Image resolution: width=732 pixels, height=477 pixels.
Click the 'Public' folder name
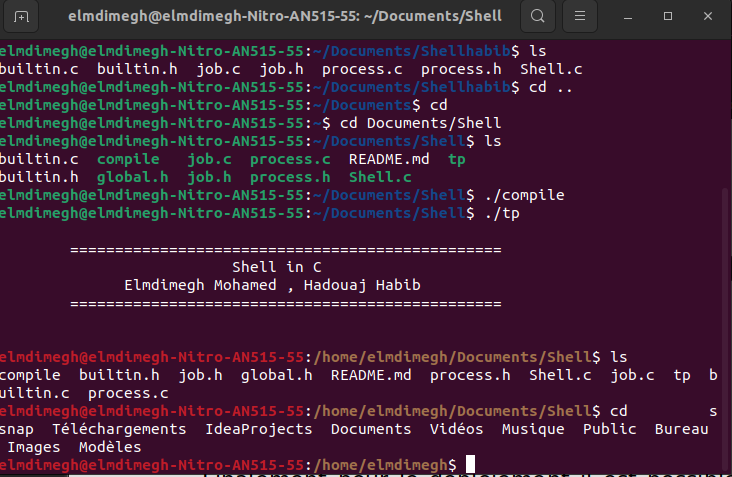point(609,429)
